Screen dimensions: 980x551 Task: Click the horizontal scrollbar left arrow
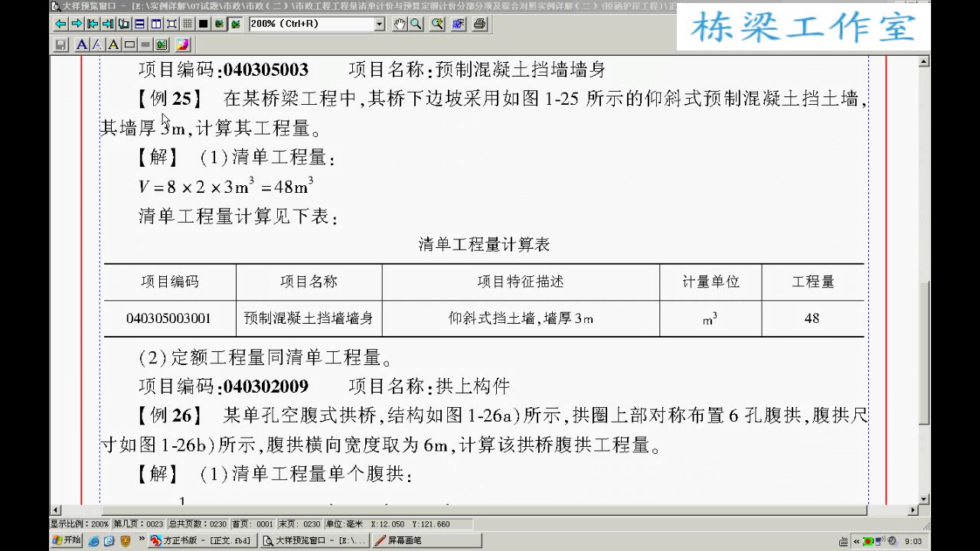point(56,510)
